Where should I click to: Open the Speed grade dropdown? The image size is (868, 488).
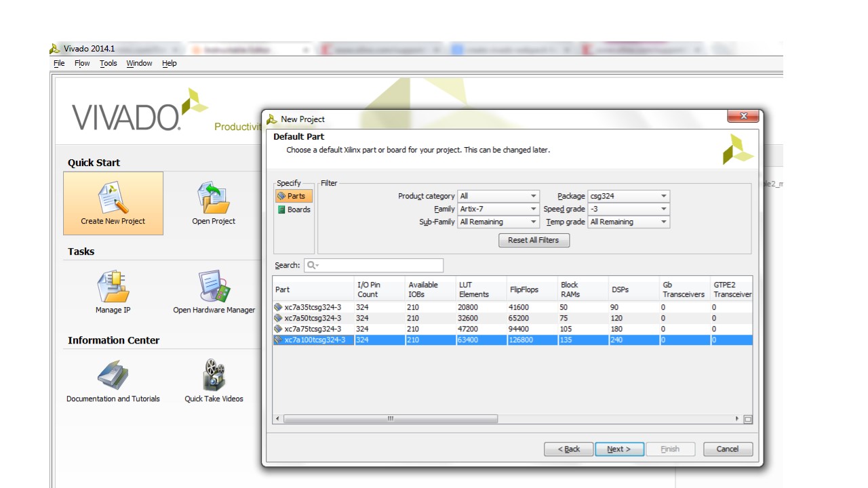[x=629, y=209]
